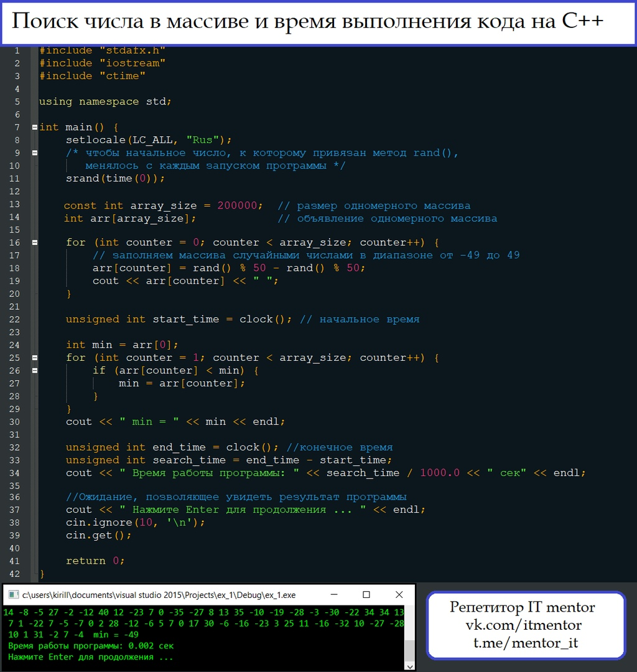
Task: Click the 'cin.ignore(10, '\n');' line
Action: coord(136,523)
